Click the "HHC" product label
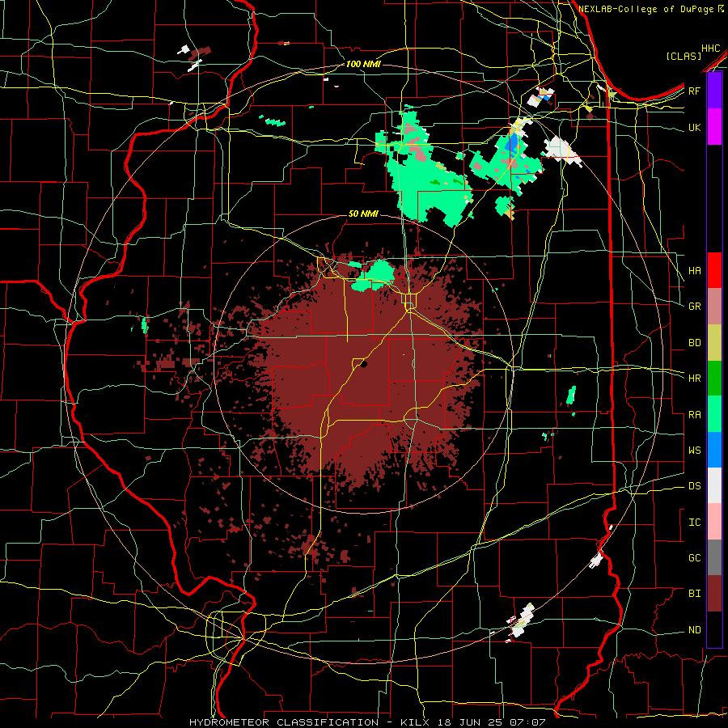 [x=711, y=49]
